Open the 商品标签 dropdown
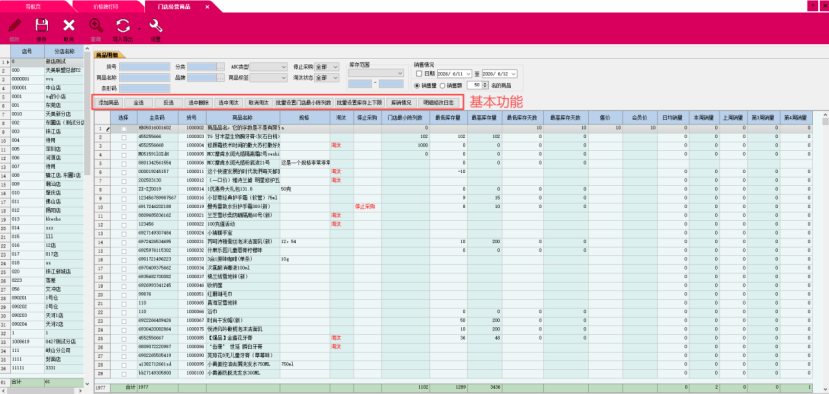The width and height of the screenshot is (829, 394). click(x=268, y=77)
